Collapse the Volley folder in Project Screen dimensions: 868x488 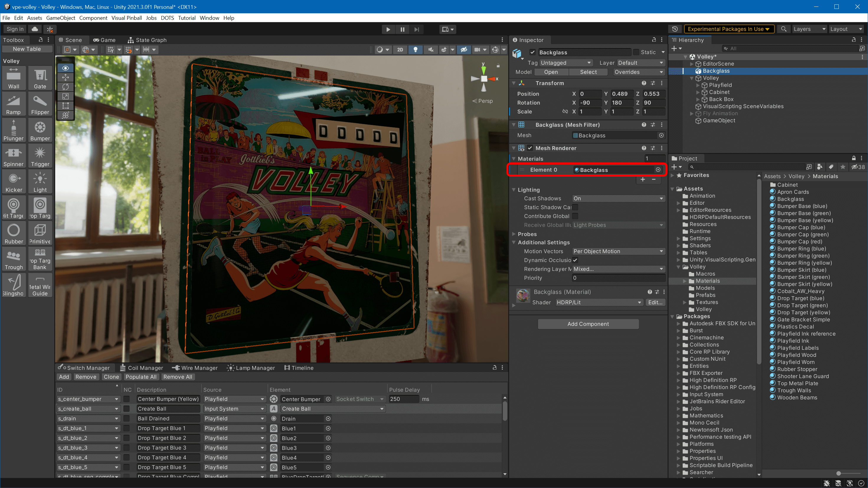[678, 267]
